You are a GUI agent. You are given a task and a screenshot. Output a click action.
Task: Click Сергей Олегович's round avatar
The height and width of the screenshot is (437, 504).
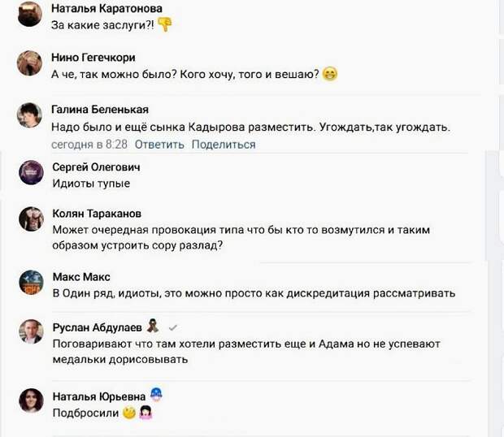(x=31, y=173)
